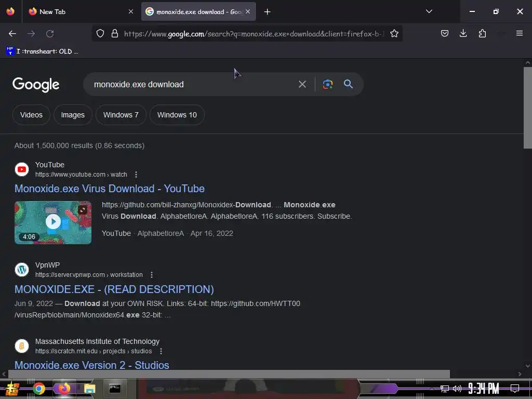Image resolution: width=532 pixels, height=399 pixels.
Task: Click the YouTube site name in first result
Action: 50,165
